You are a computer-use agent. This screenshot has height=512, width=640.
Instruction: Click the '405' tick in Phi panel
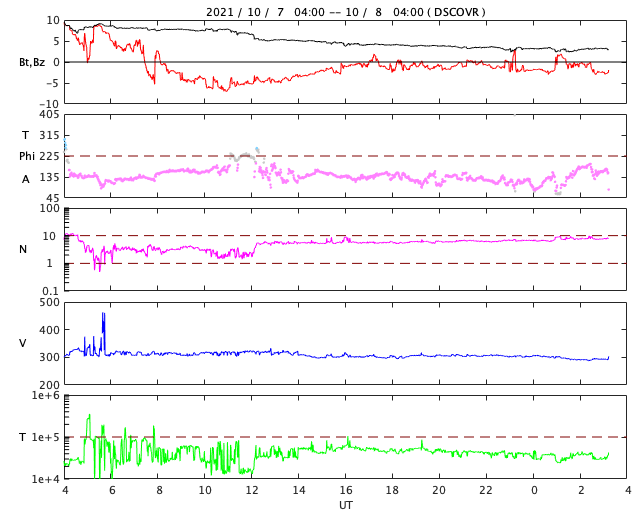49,114
